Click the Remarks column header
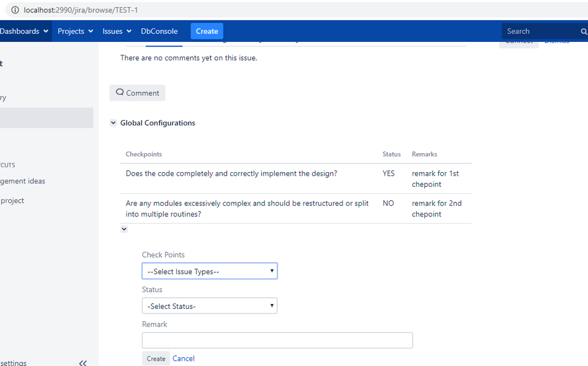This screenshot has height=366, width=588. [x=424, y=154]
